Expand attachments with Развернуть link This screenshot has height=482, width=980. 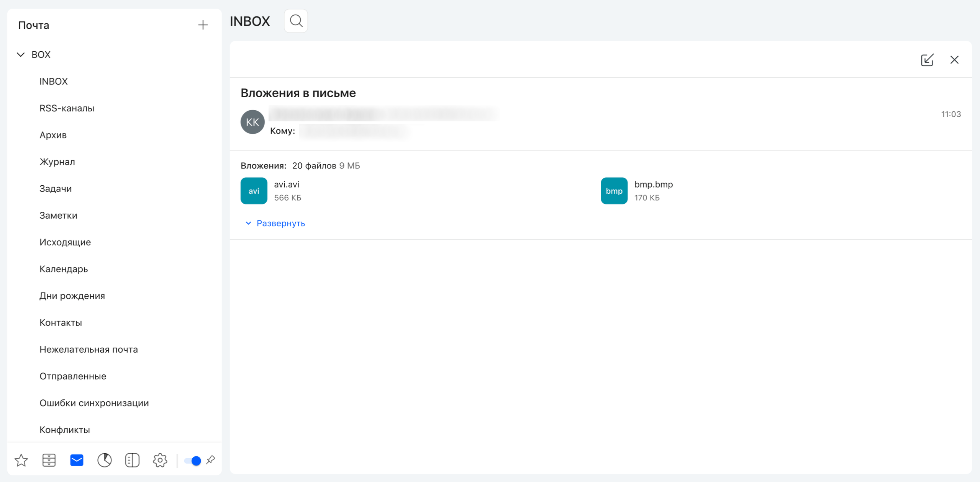point(275,223)
